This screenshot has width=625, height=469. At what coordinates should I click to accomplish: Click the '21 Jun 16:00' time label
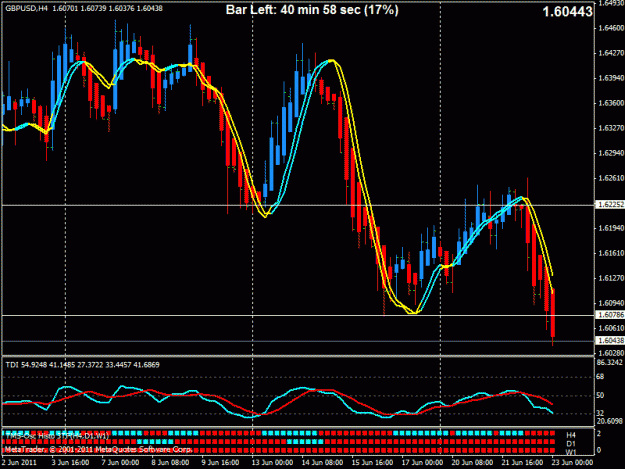pyautogui.click(x=522, y=463)
